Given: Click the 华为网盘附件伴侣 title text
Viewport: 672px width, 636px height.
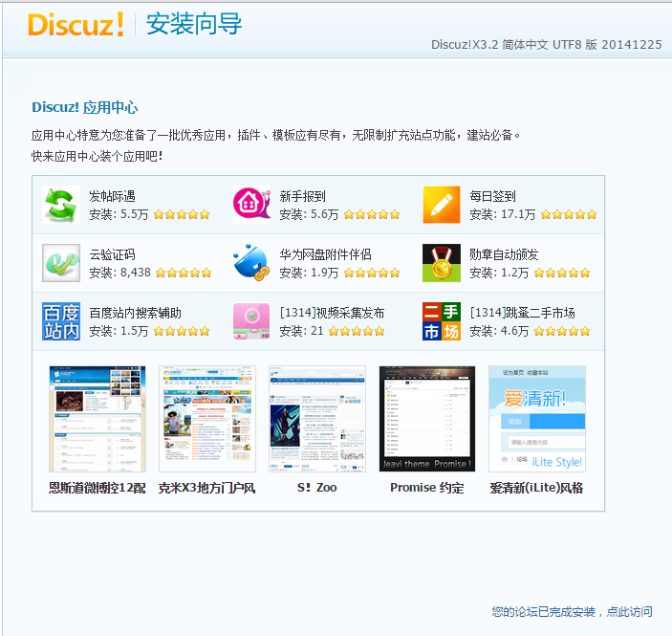Looking at the screenshot, I should click(x=325, y=254).
